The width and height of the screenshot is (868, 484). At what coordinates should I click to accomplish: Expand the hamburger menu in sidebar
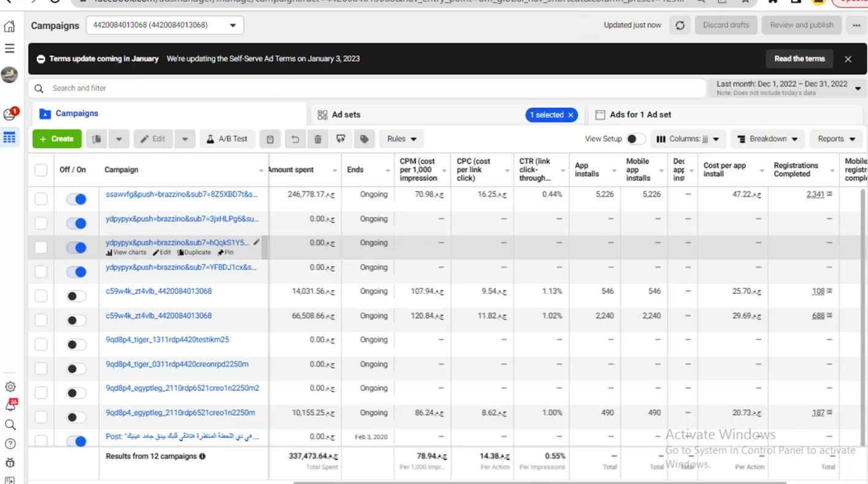pyautogui.click(x=9, y=48)
